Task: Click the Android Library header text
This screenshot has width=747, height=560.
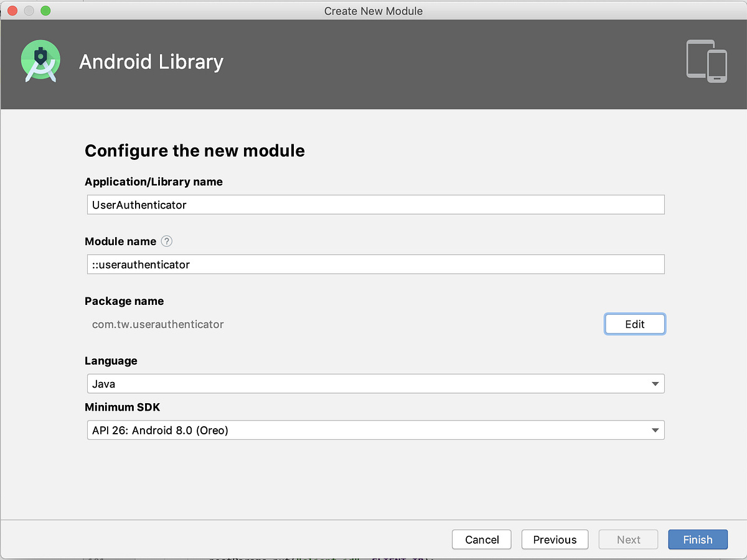Action: (x=151, y=62)
